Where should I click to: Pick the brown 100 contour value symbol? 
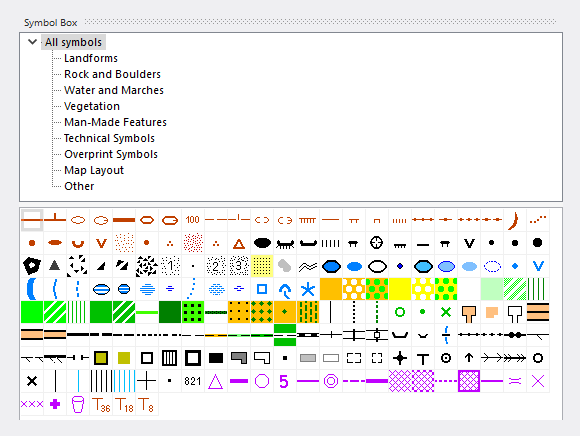[193, 220]
